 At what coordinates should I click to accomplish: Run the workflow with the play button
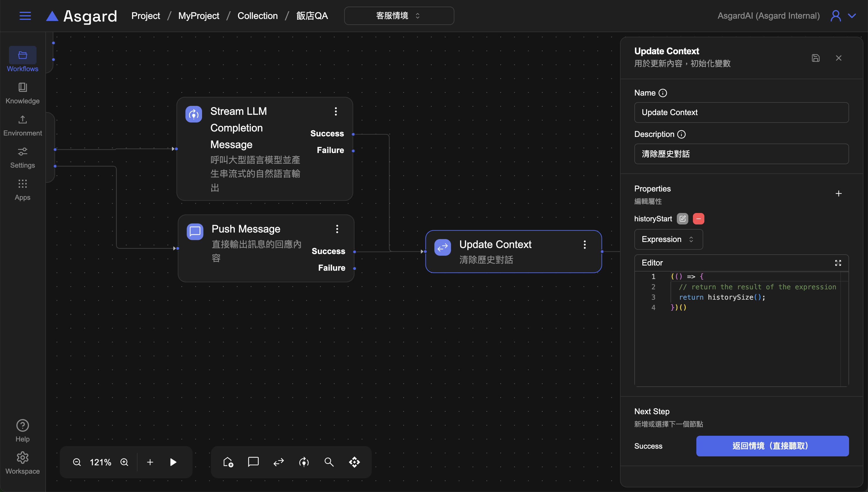(173, 462)
